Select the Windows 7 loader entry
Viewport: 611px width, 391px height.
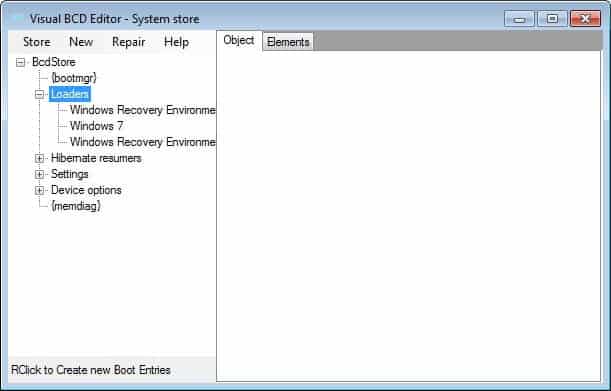[x=96, y=126]
